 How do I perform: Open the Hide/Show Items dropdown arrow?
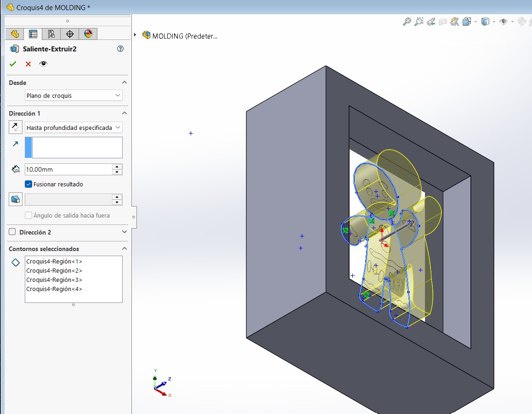512,22
